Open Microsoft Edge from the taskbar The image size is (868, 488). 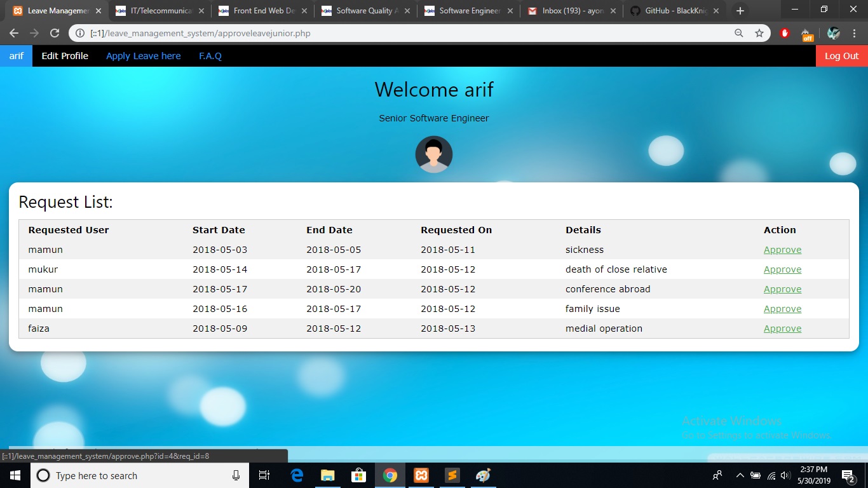click(x=296, y=475)
